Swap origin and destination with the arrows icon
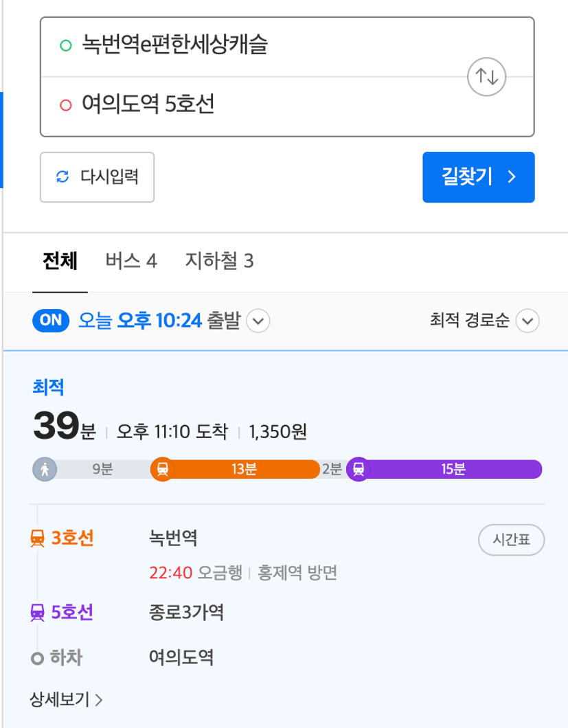Image resolution: width=568 pixels, height=728 pixels. tap(486, 77)
